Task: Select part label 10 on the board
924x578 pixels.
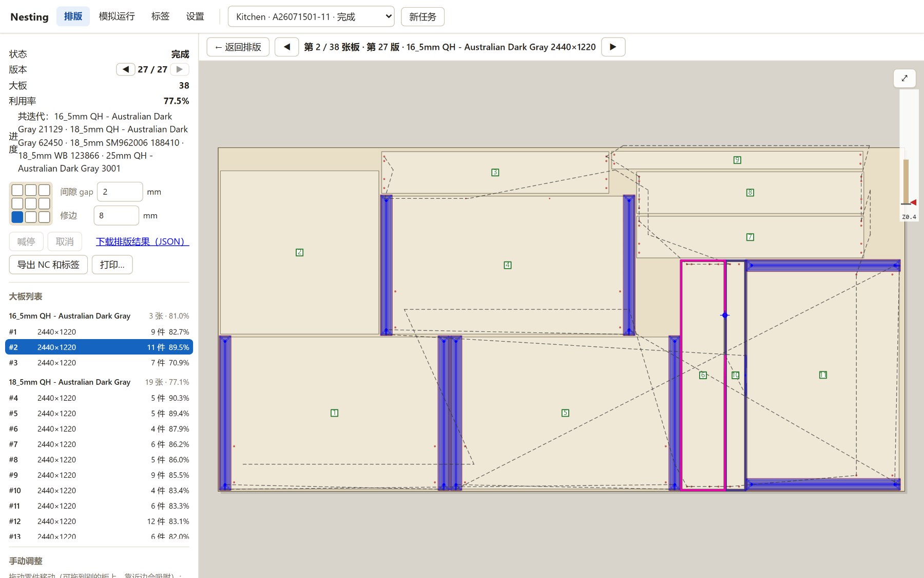Action: coord(735,375)
